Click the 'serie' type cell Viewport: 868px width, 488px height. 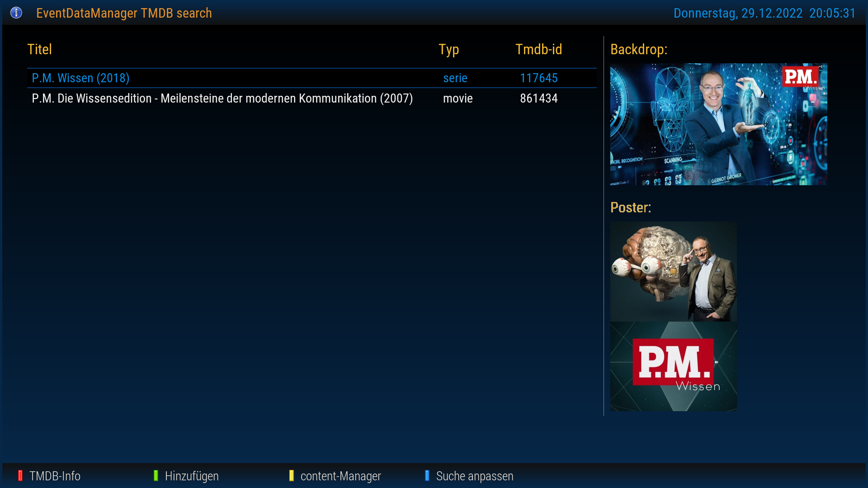pos(455,78)
